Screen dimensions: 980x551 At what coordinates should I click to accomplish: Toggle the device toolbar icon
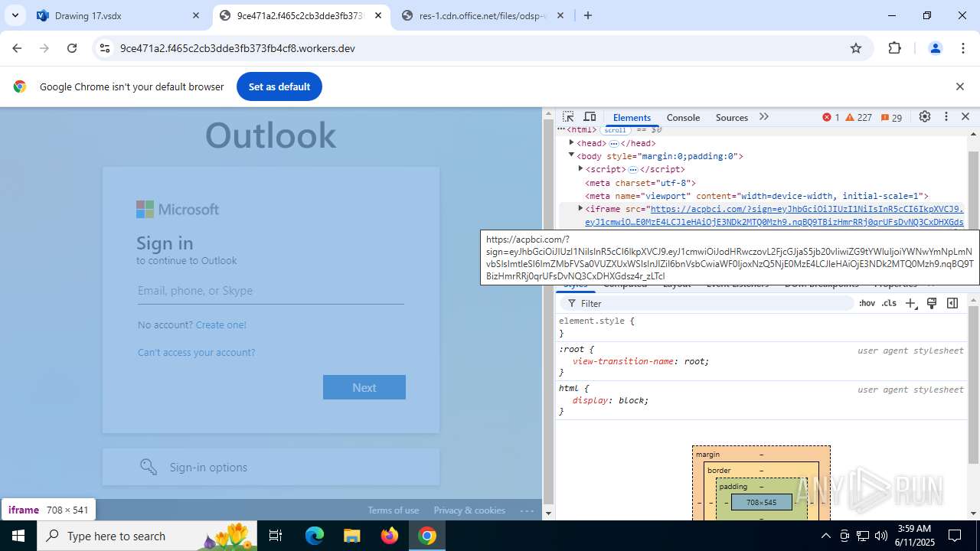tap(590, 117)
